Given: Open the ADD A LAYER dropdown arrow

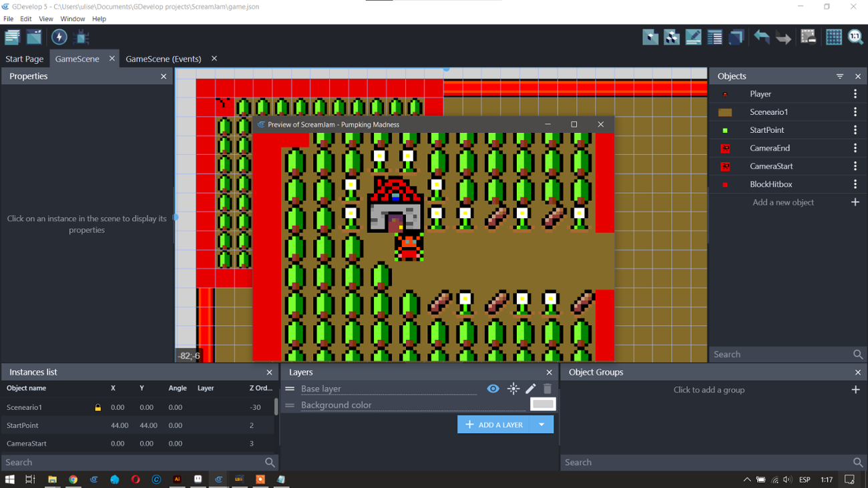Looking at the screenshot, I should [542, 424].
